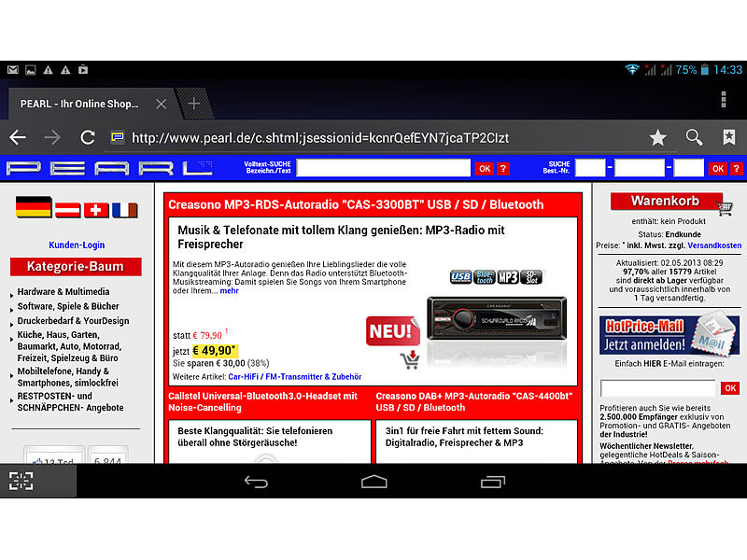Tap Android recent apps button
This screenshot has height=560, width=747.
click(x=493, y=482)
